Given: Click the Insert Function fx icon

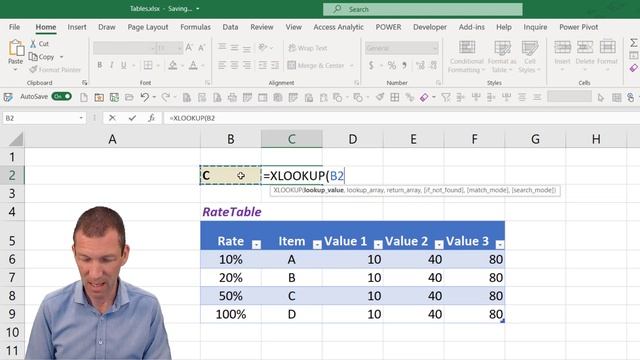Looking at the screenshot, I should (x=151, y=118).
